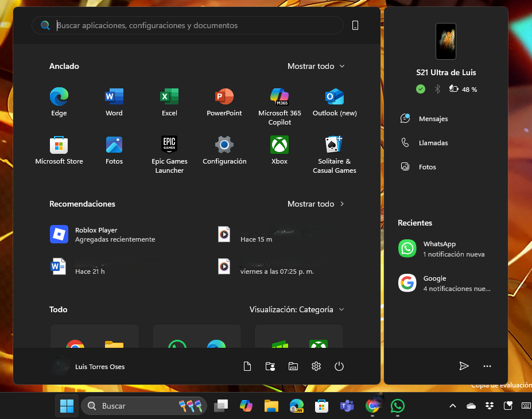
Task: Open WhatsApp recent notification
Action: tap(445, 249)
